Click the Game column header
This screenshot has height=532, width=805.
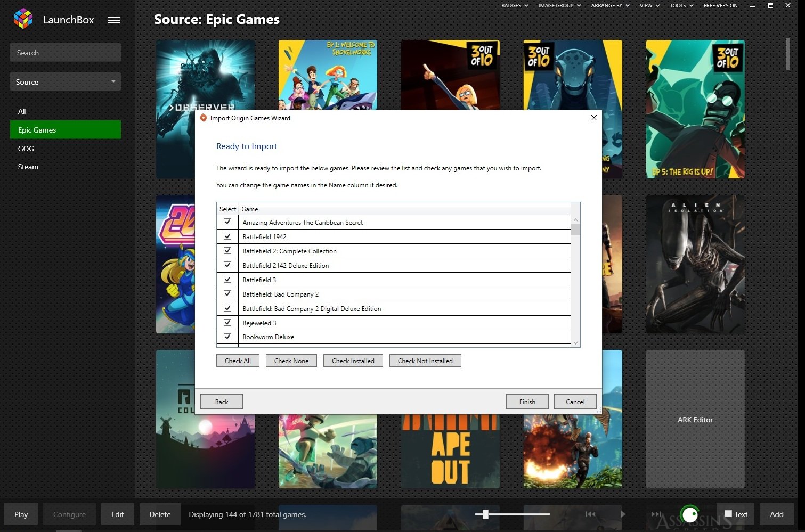404,209
